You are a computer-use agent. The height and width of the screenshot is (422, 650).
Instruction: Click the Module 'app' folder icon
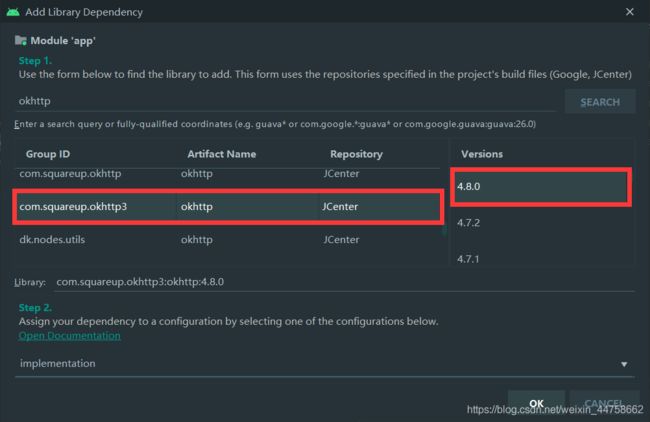21,40
